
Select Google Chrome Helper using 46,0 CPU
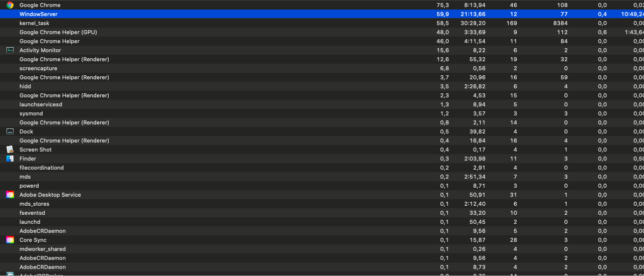pos(49,41)
